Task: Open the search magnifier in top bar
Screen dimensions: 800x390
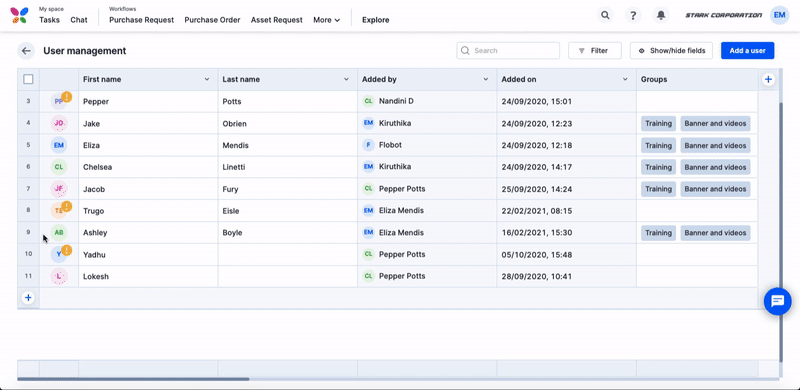Action: click(605, 15)
